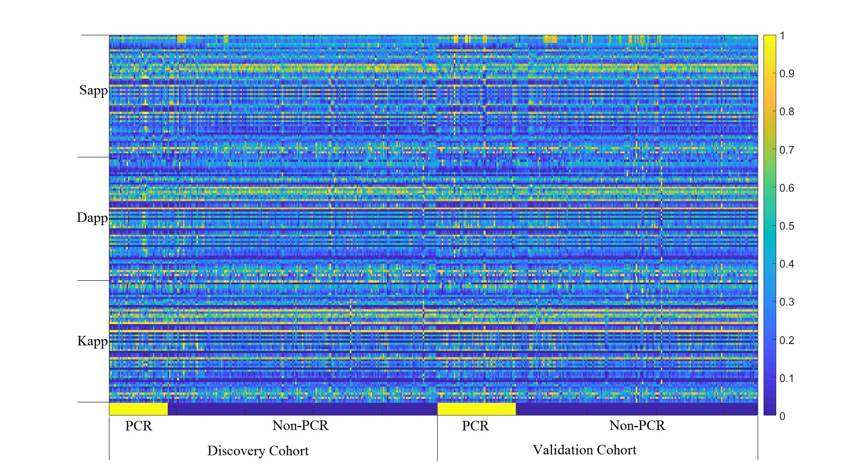Click PCR label under Discovery Cohort
This screenshot has width=868, height=467.
138,426
